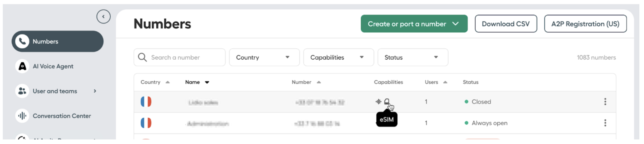Image resolution: width=644 pixels, height=144 pixels.
Task: Sort by Name column
Action: 197,82
